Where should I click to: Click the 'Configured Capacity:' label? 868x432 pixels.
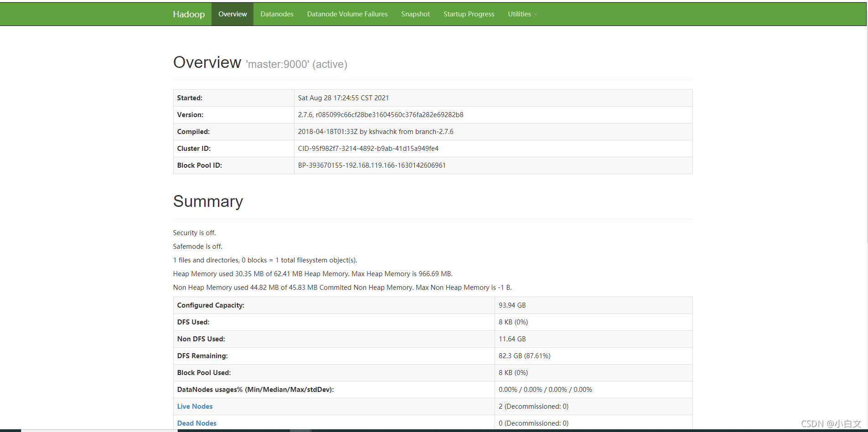(x=211, y=305)
